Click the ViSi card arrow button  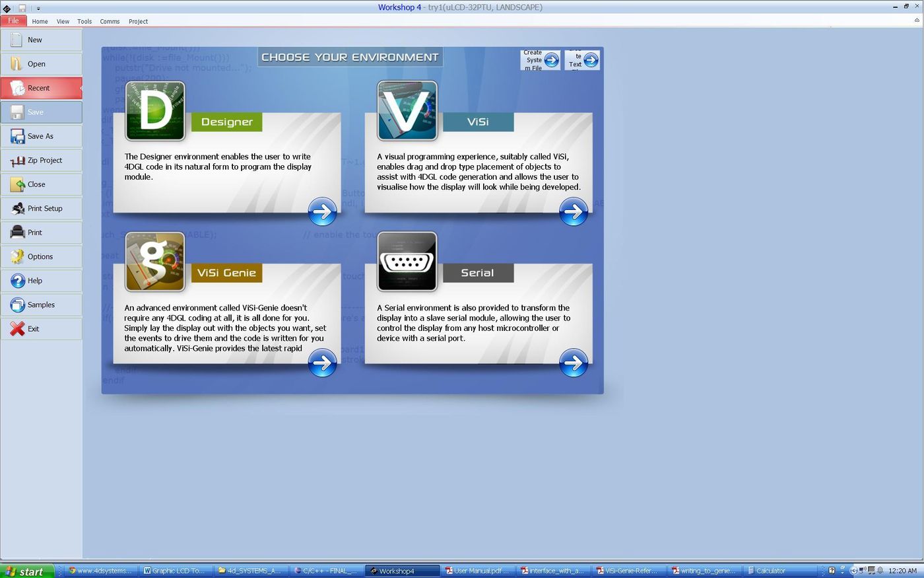[x=574, y=211]
